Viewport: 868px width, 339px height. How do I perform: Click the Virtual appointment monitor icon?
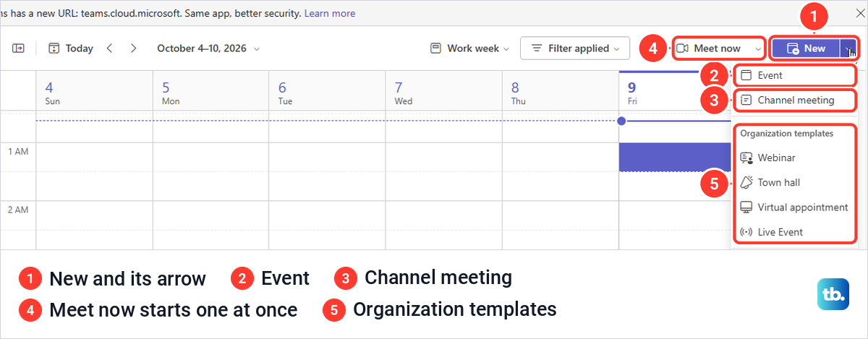746,207
